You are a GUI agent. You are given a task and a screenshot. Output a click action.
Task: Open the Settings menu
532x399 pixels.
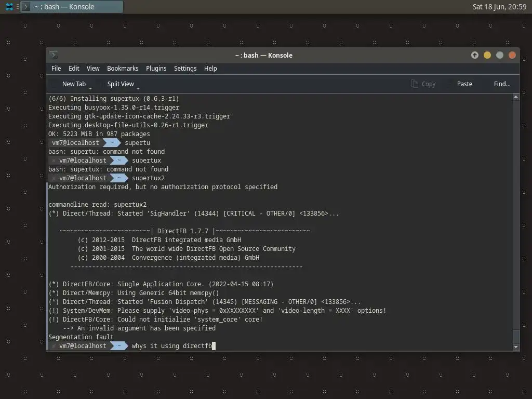pos(185,68)
